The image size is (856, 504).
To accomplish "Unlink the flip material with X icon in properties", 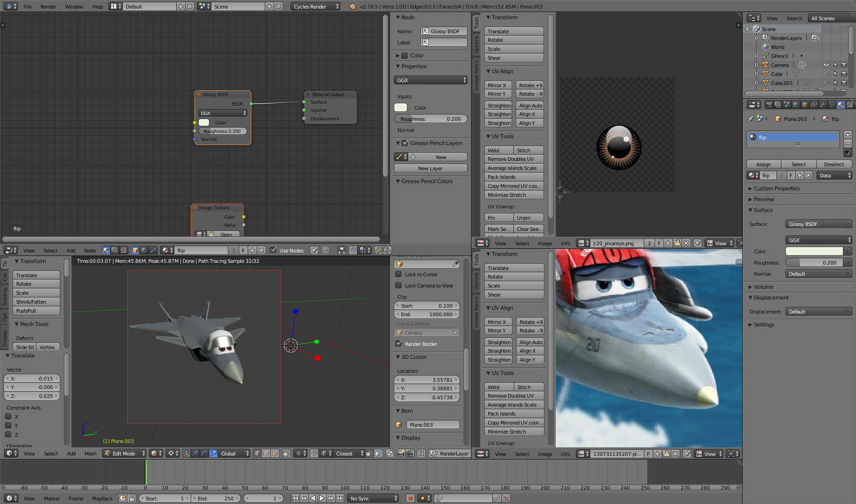I will (x=808, y=176).
